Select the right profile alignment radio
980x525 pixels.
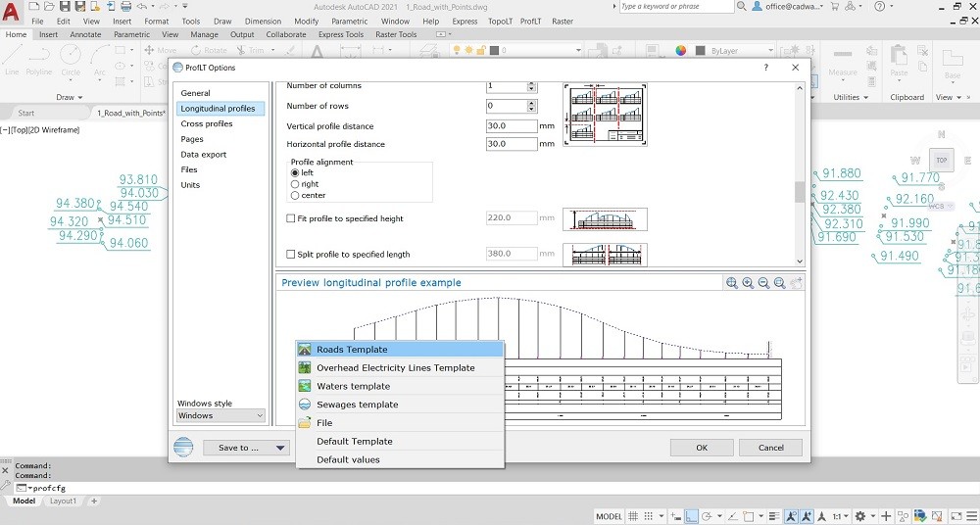coord(295,184)
